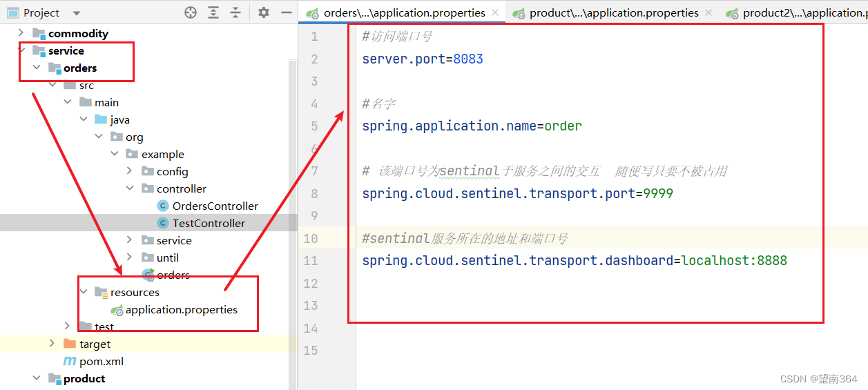Click the orange target folder icon
Viewport: 868px width, 390px height.
pyautogui.click(x=70, y=344)
